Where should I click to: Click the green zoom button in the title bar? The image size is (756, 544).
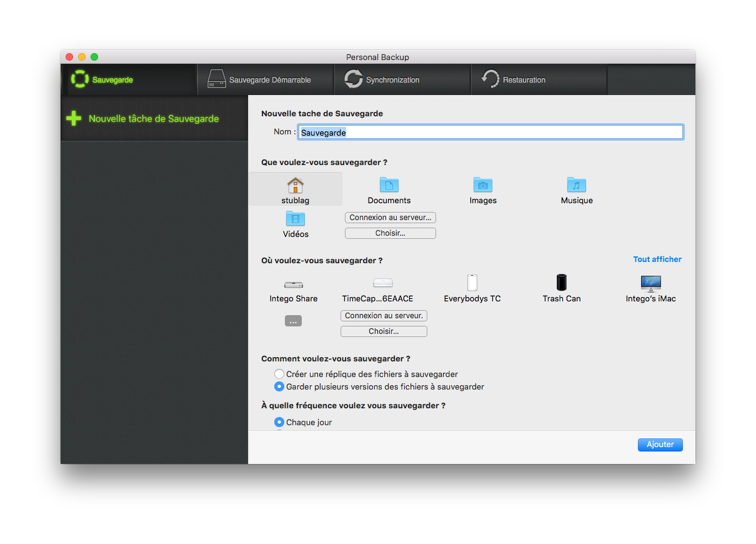point(94,57)
